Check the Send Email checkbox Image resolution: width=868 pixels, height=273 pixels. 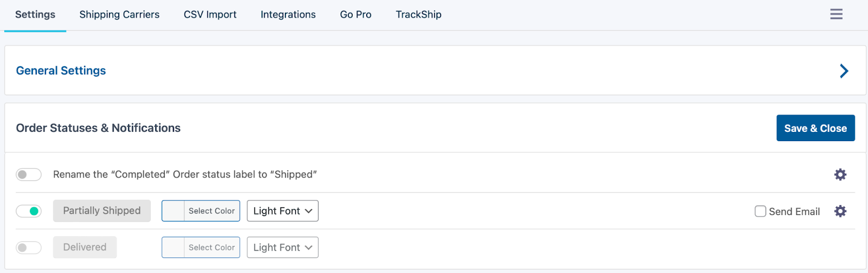pyautogui.click(x=760, y=211)
